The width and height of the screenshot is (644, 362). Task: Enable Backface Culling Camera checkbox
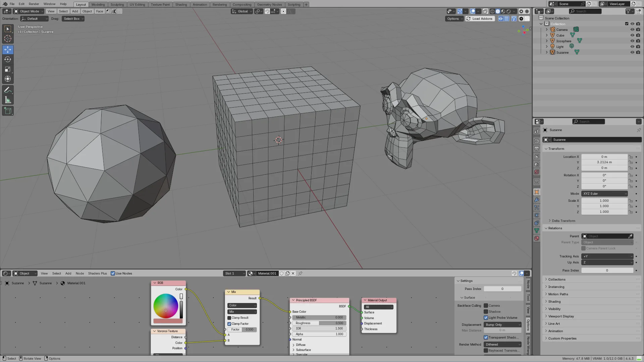pyautogui.click(x=486, y=306)
